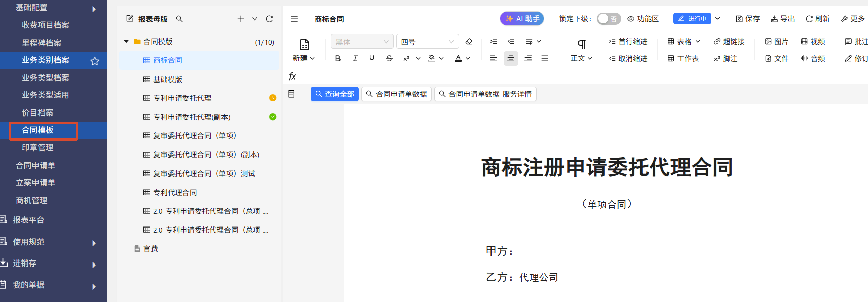Align text to the left
The width and height of the screenshot is (868, 302).
point(494,59)
